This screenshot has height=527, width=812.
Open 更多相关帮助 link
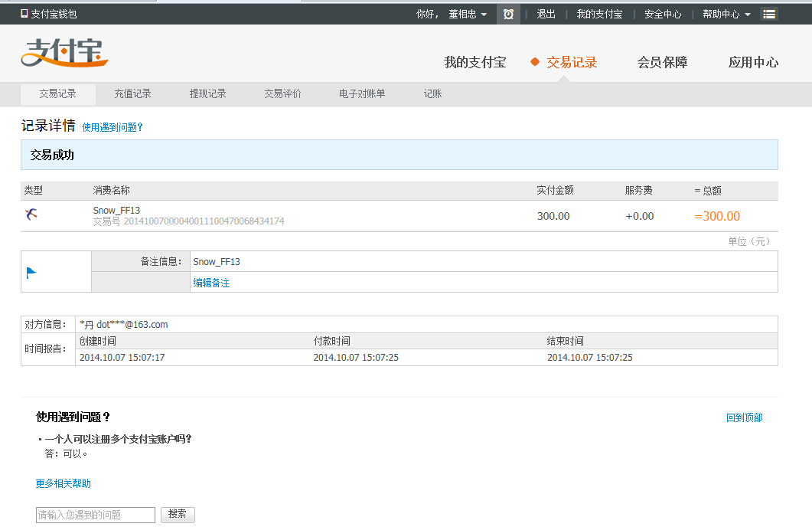coord(64,483)
